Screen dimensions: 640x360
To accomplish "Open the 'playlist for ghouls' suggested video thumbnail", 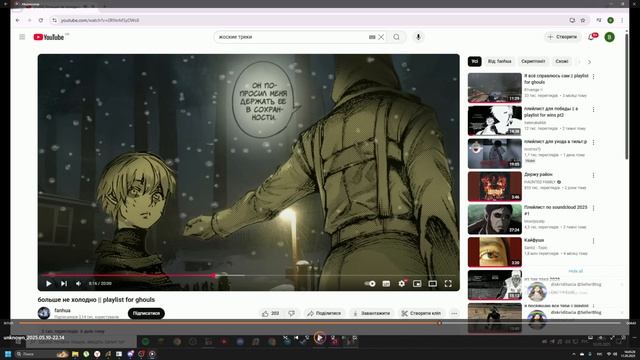I will coord(495,88).
